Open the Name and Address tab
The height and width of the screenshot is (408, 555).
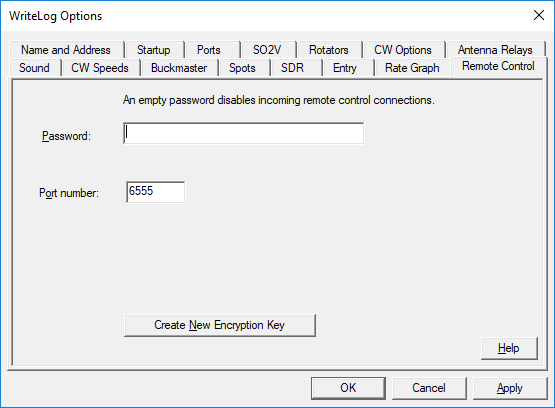tap(66, 50)
